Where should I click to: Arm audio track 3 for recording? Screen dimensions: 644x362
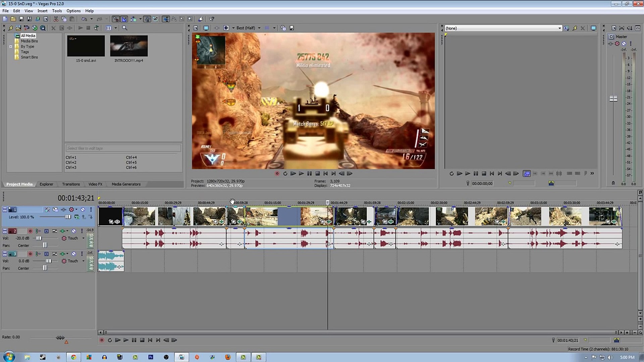[x=30, y=254]
